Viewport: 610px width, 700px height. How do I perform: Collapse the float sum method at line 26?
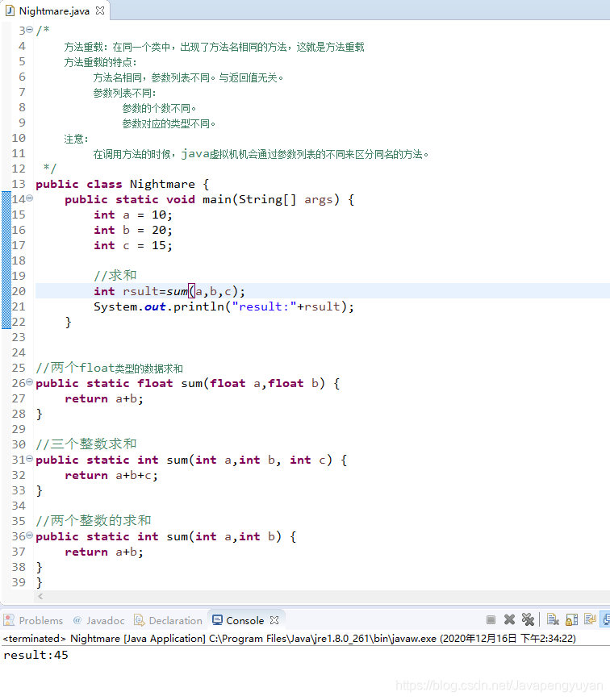[x=30, y=382]
